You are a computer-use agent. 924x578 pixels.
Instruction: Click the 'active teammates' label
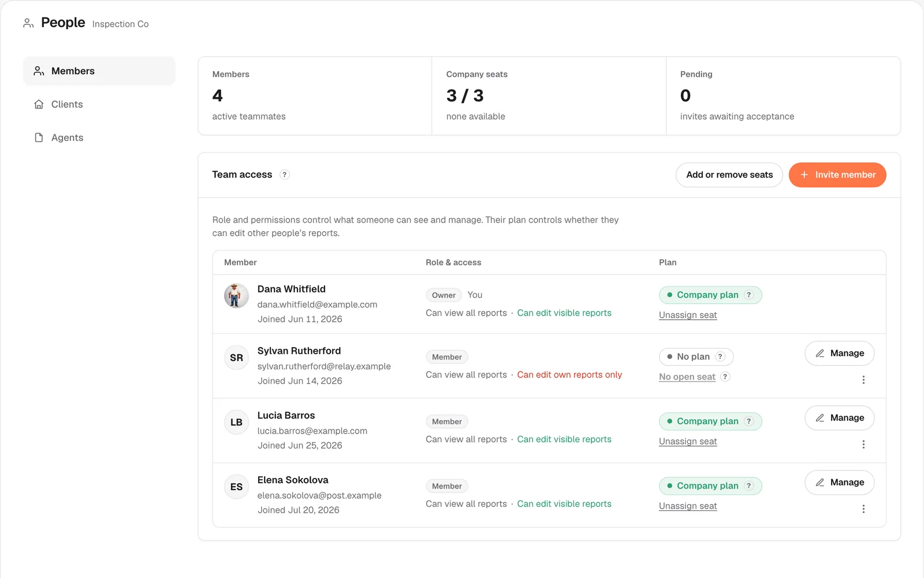point(249,117)
